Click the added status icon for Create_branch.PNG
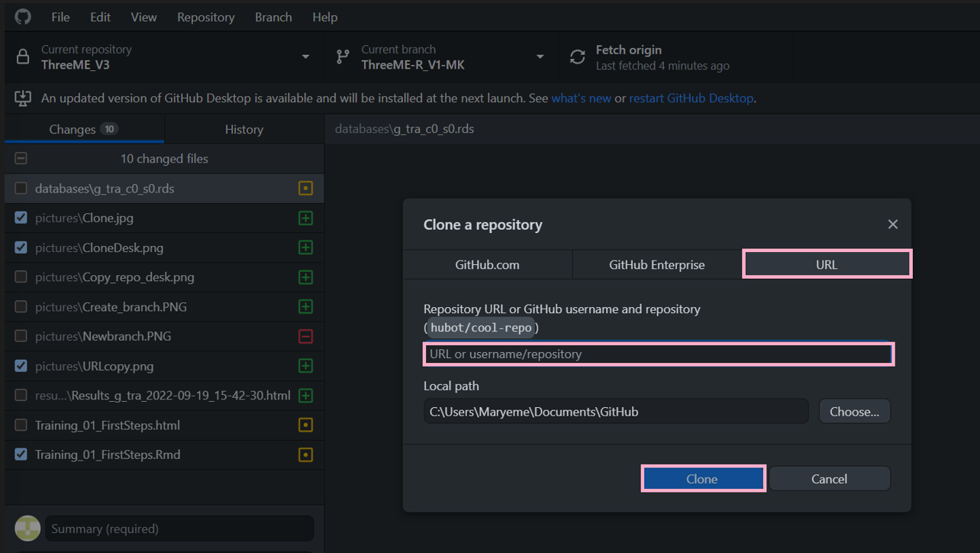This screenshot has height=553, width=980. click(305, 307)
